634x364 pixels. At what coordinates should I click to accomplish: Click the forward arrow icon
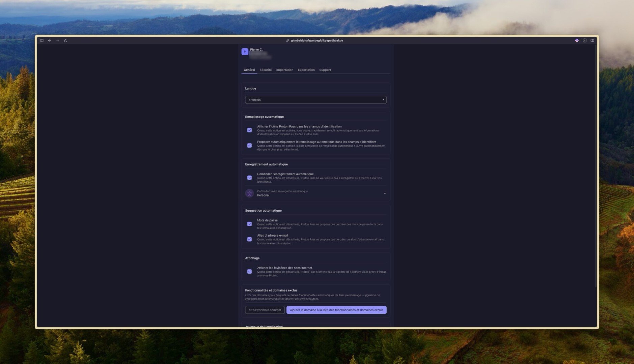(58, 40)
